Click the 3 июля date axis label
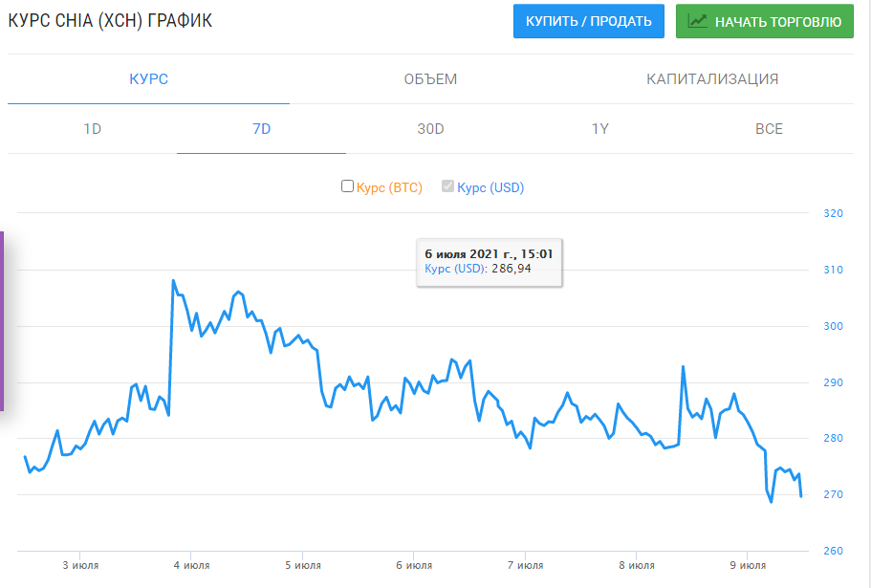The width and height of the screenshot is (871, 588). point(80,566)
